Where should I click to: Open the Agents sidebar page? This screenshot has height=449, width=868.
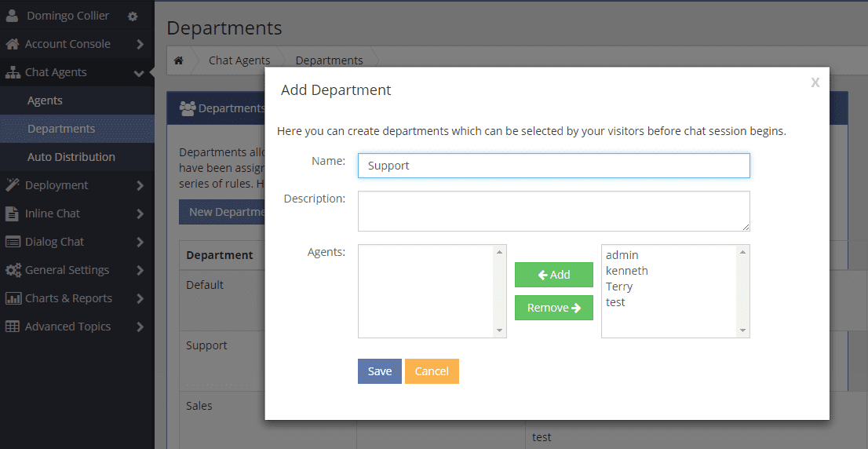tap(77, 100)
